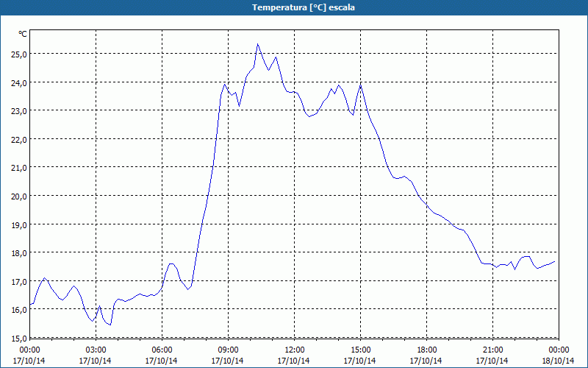Click the 17/10/14 date under 21:00
588x368 pixels.
492,361
